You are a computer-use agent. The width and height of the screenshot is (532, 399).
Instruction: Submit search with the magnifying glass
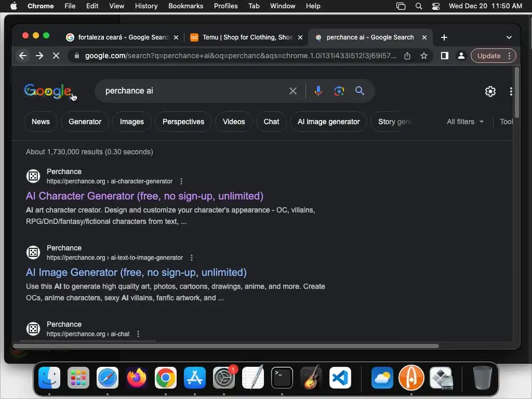click(x=360, y=91)
